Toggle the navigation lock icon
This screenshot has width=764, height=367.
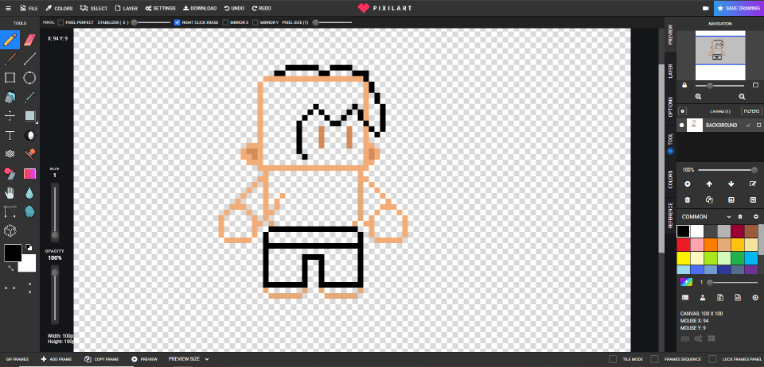click(x=685, y=85)
